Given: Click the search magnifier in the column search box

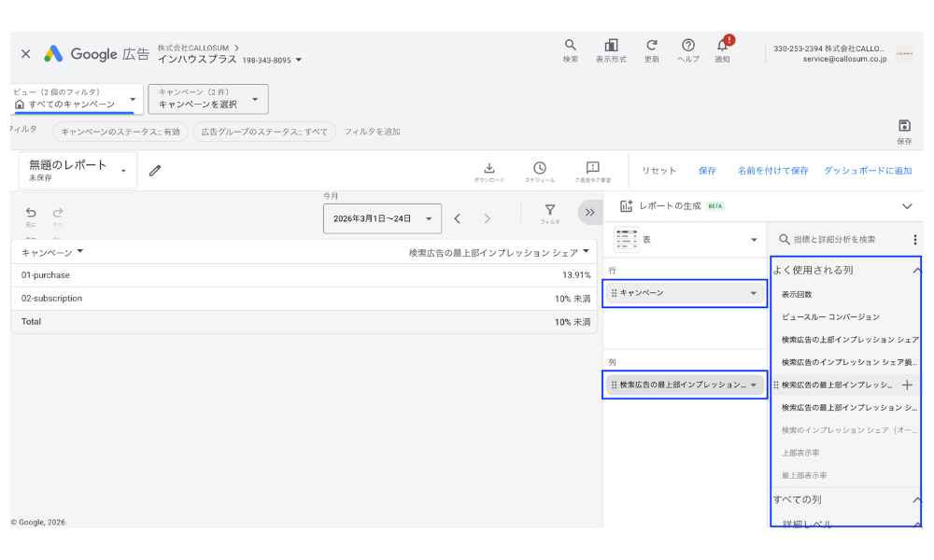Looking at the screenshot, I should 784,239.
